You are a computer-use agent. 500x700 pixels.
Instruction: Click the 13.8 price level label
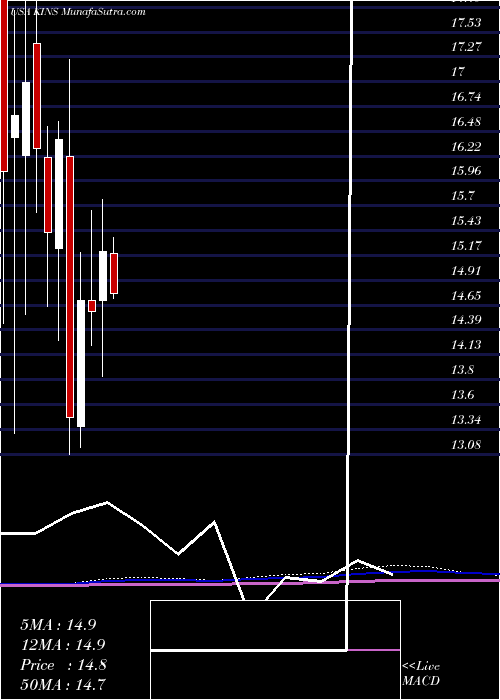point(463,370)
